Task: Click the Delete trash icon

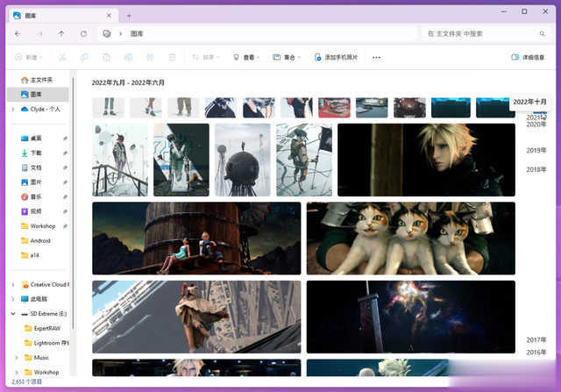Action: pos(172,57)
